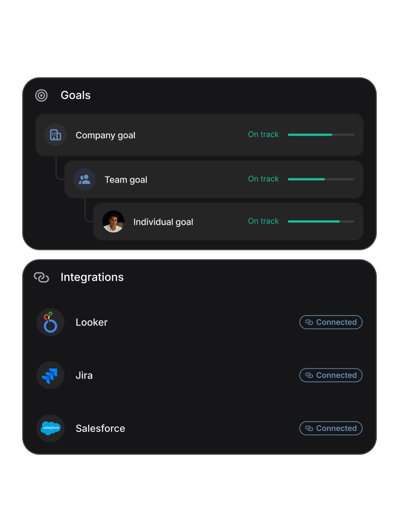Click the Team goal progress bar

321,179
